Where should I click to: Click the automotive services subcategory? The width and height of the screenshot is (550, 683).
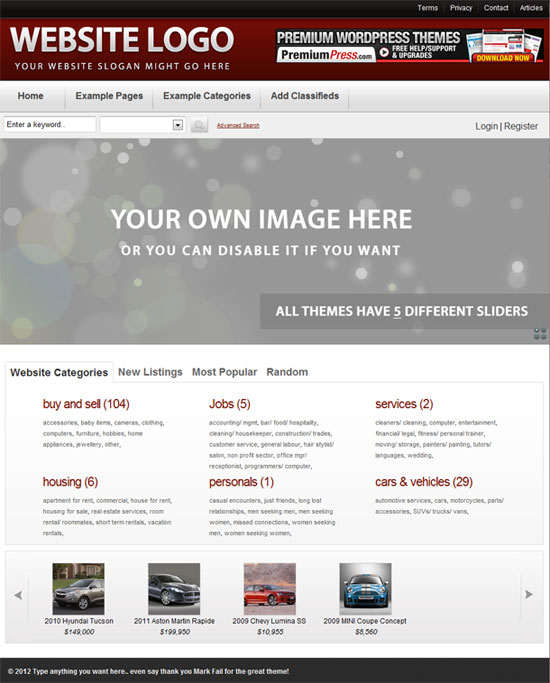tap(403, 500)
